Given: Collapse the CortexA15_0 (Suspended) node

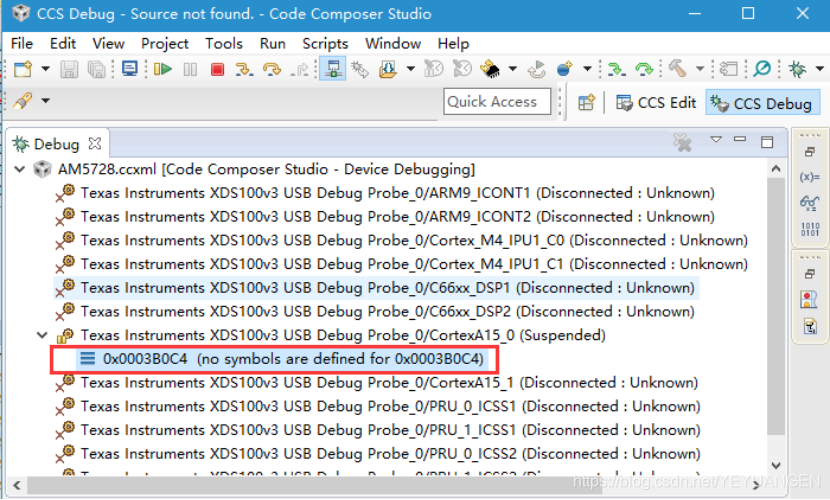Looking at the screenshot, I should point(42,335).
